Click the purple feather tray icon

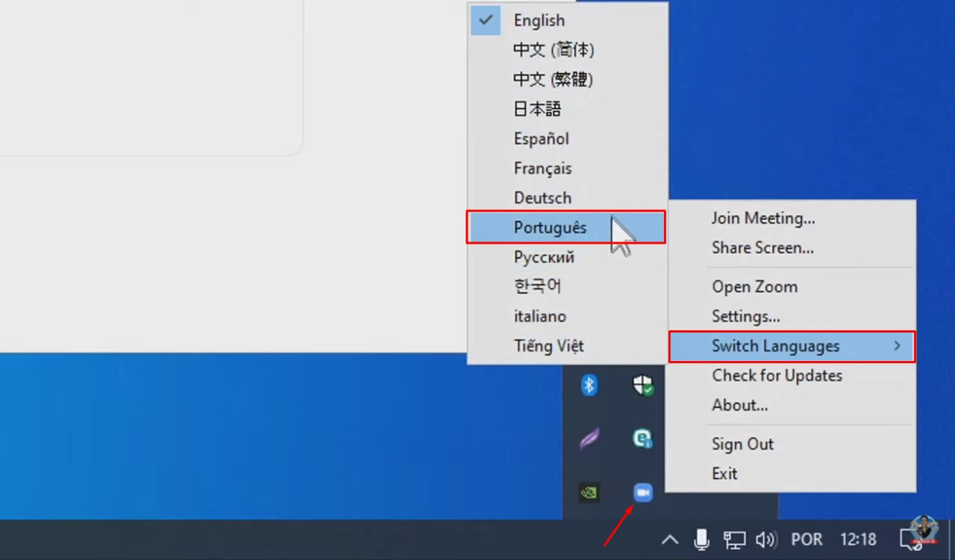tap(589, 438)
